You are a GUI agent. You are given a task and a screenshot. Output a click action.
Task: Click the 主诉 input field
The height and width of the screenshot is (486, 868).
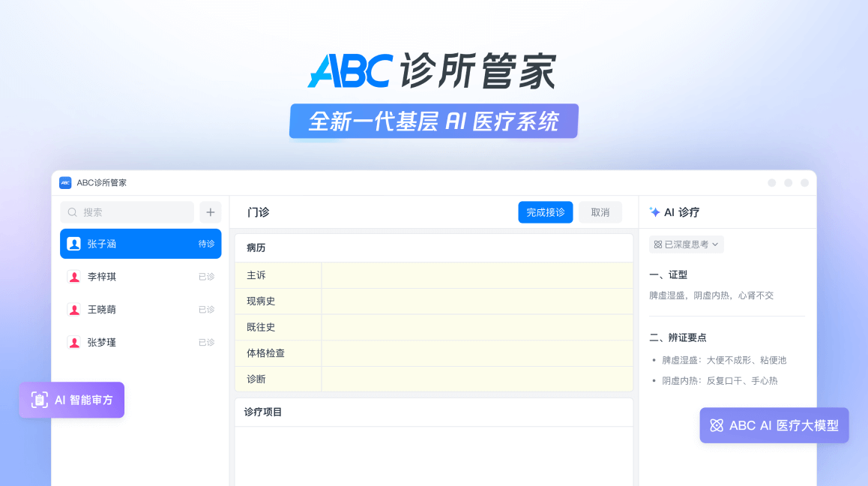click(x=477, y=275)
